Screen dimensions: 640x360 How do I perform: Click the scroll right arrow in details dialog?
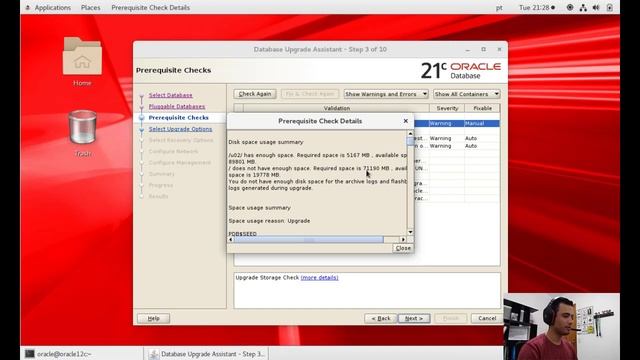(x=403, y=240)
